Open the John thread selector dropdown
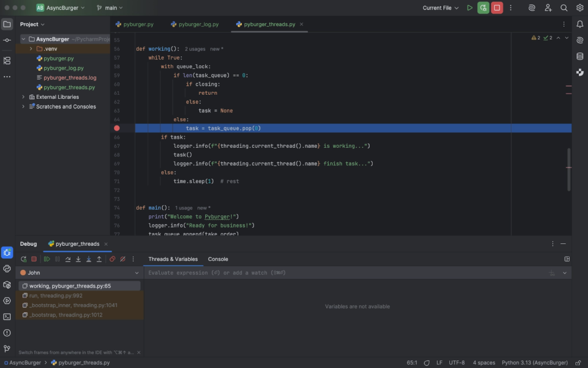588x368 pixels. 79,273
